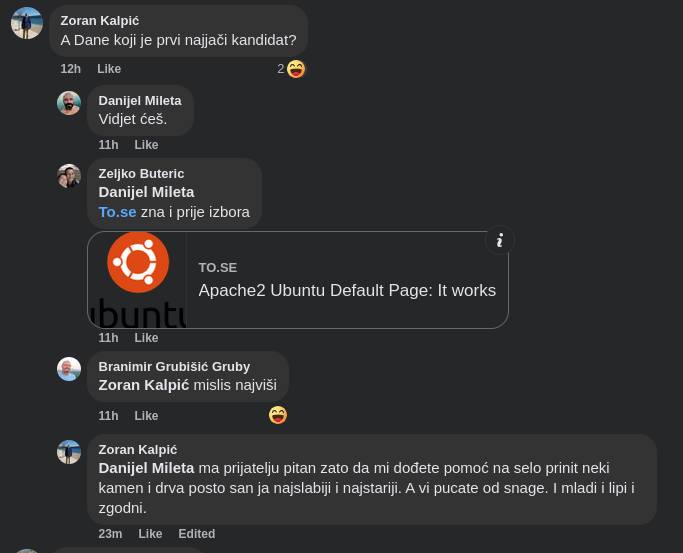This screenshot has height=553, width=683.
Task: View edit history via Edited label
Action: click(x=197, y=534)
